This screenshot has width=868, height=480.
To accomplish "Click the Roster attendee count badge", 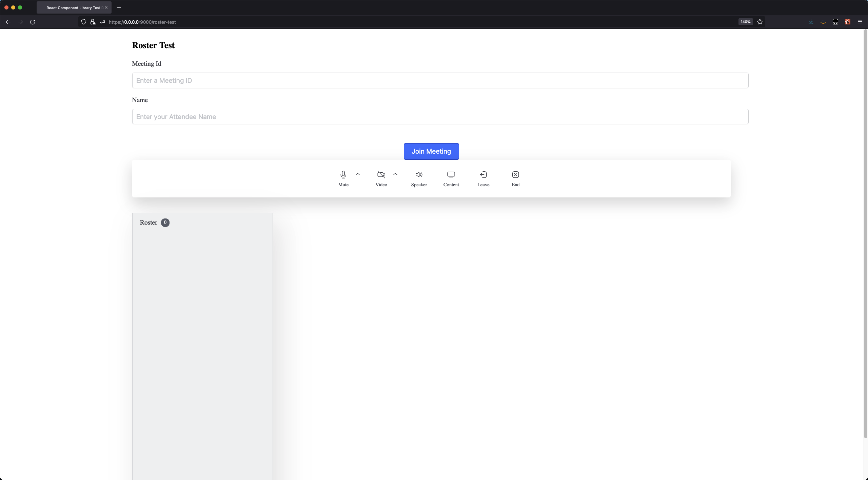I will pos(165,223).
